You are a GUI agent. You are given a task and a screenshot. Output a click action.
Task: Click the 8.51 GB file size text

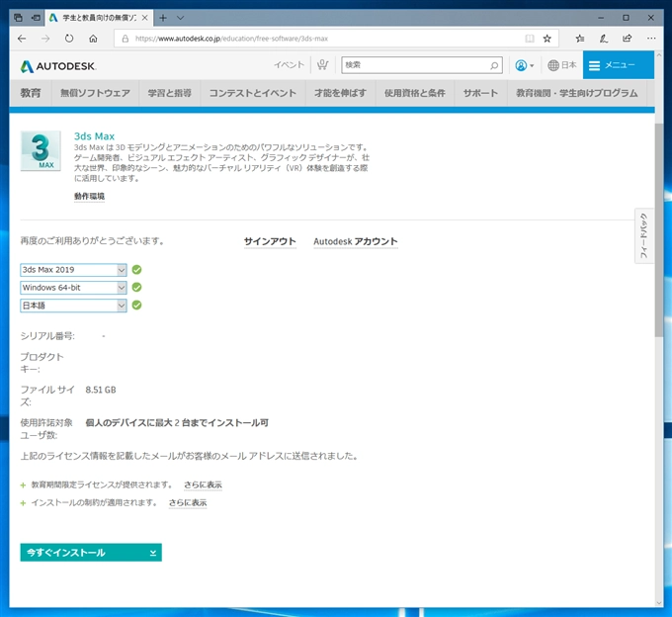[101, 390]
